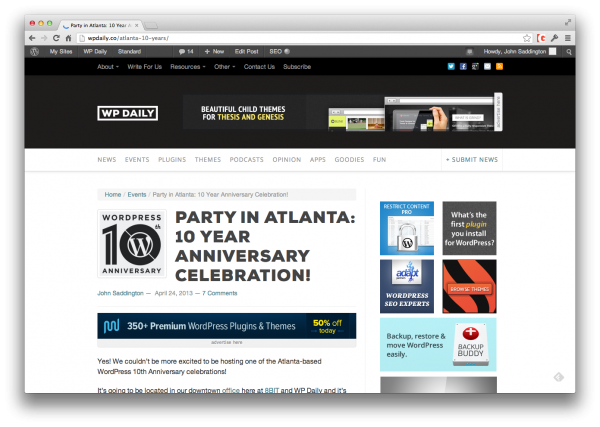Click the admin bar search magnifier

click(x=569, y=52)
